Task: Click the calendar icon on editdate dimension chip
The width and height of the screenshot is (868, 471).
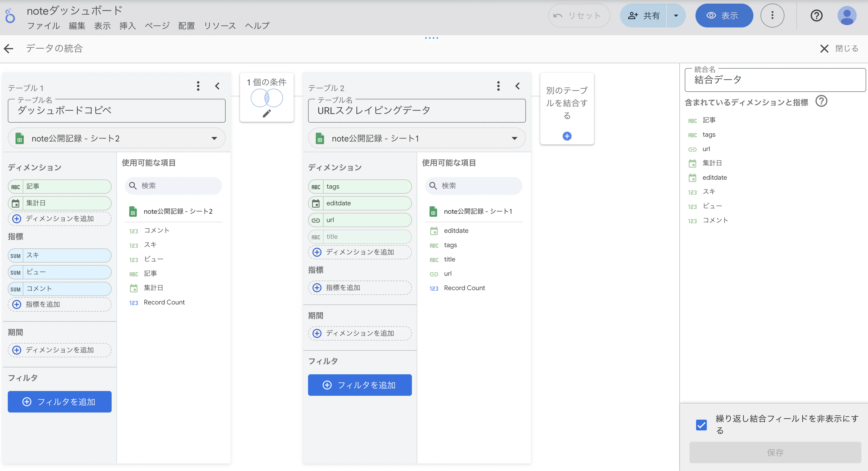Action: [x=316, y=204]
